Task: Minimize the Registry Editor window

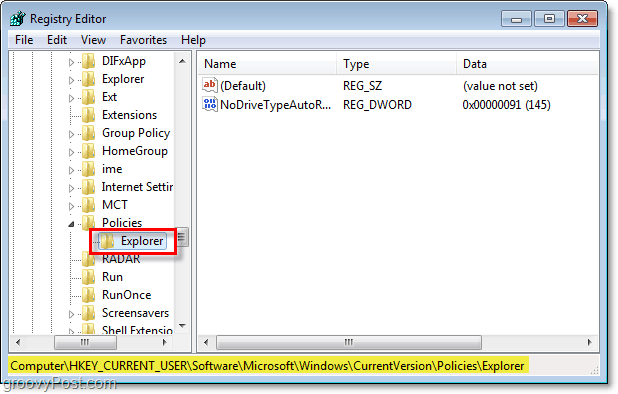Action: tap(516, 19)
